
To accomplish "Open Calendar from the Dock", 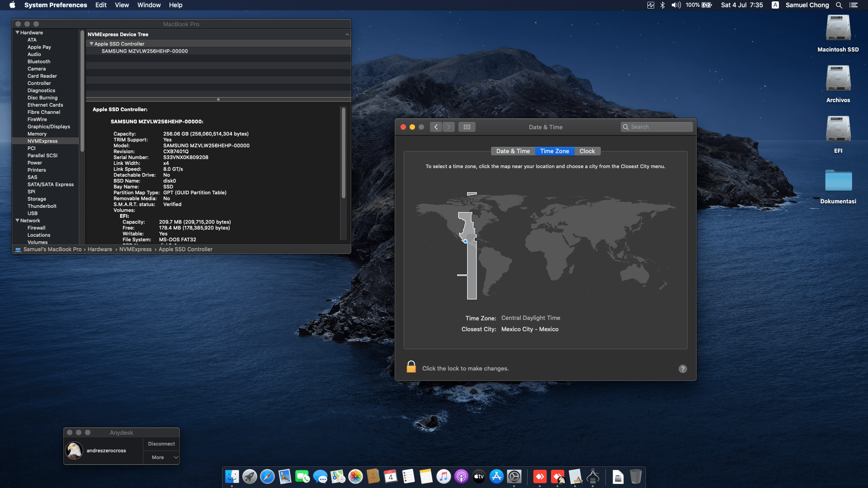I will click(x=391, y=476).
